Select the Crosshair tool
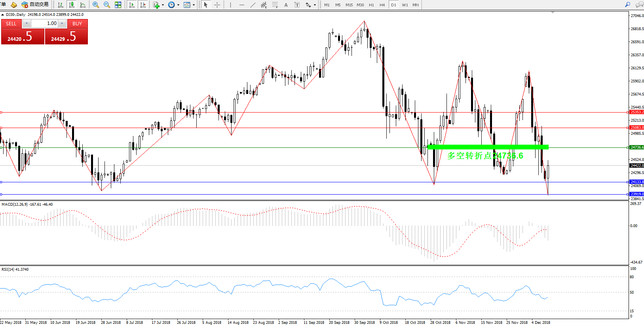This screenshot has width=644, height=327. point(217,5)
